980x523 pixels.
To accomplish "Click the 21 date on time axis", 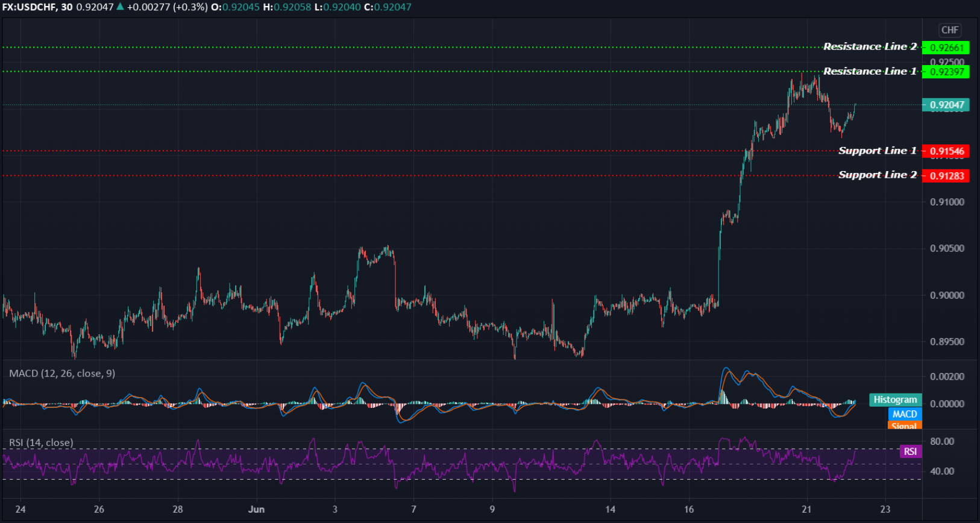I will point(806,510).
